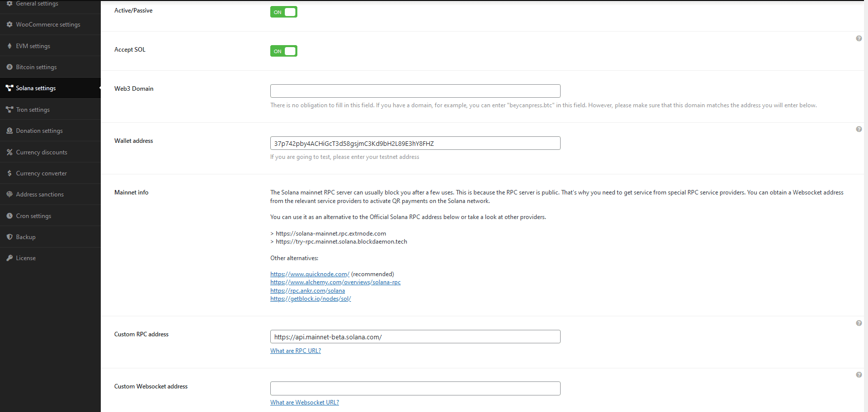Click the "What are RPC URL?" link
The image size is (868, 412).
pyautogui.click(x=295, y=351)
